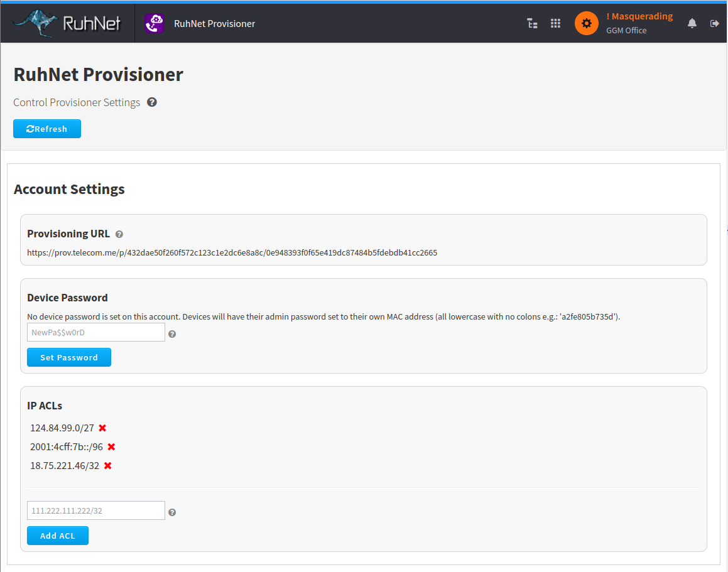Click the Add ACL button
This screenshot has width=728, height=572.
(x=58, y=536)
